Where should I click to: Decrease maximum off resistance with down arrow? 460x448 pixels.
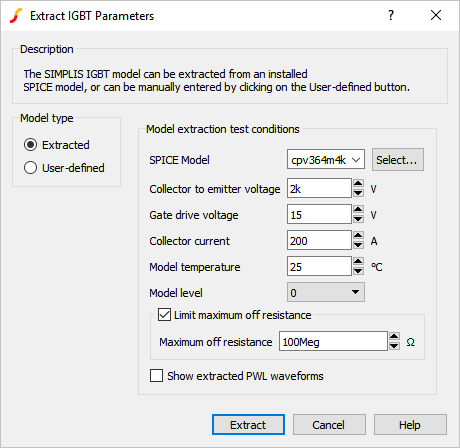(394, 346)
